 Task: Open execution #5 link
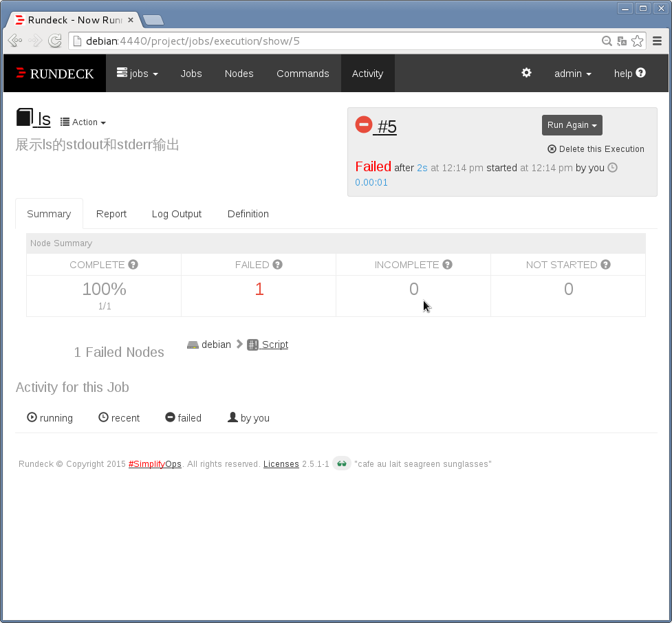click(x=387, y=127)
